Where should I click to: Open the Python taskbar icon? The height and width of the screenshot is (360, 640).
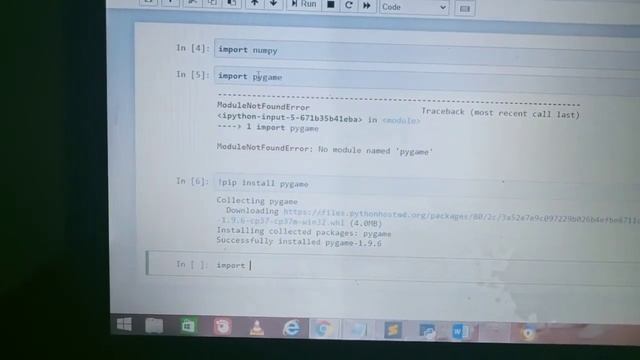coord(427,331)
